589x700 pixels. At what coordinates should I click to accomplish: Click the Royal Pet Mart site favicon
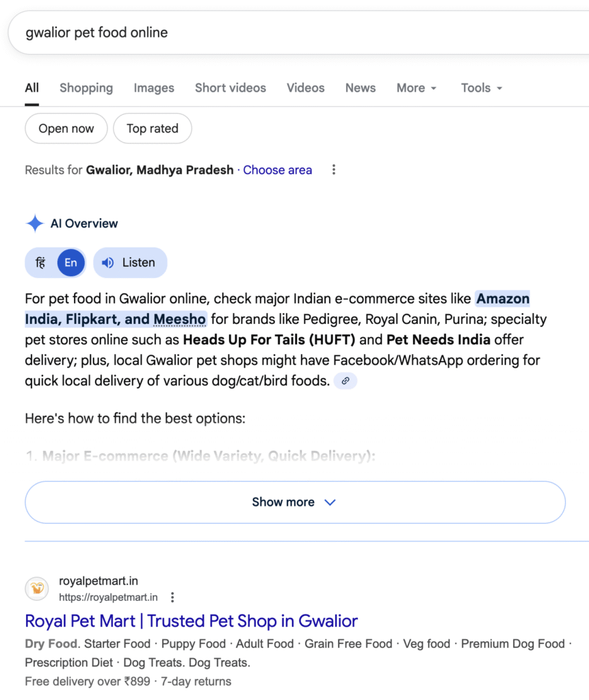[x=37, y=589]
